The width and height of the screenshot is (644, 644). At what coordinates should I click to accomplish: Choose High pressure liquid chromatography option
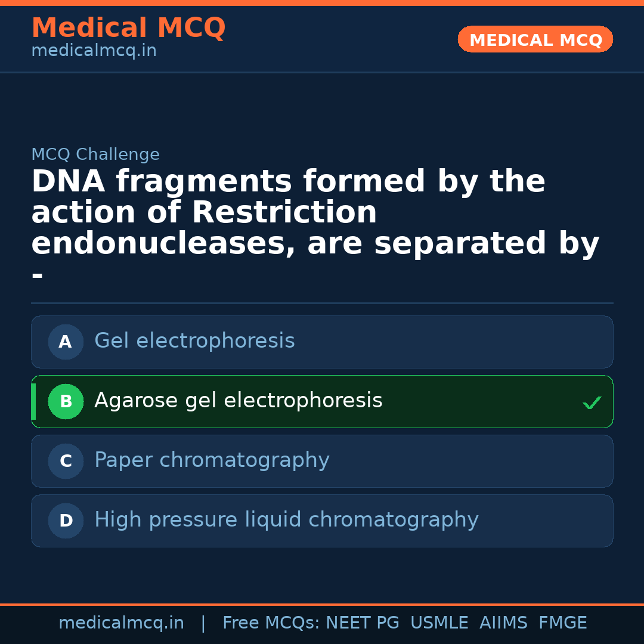click(286, 520)
